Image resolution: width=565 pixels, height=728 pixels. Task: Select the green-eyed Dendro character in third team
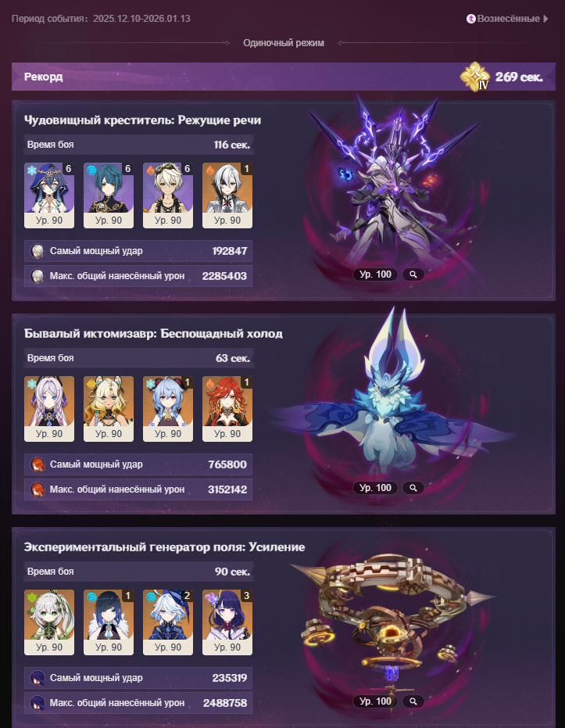(49, 622)
